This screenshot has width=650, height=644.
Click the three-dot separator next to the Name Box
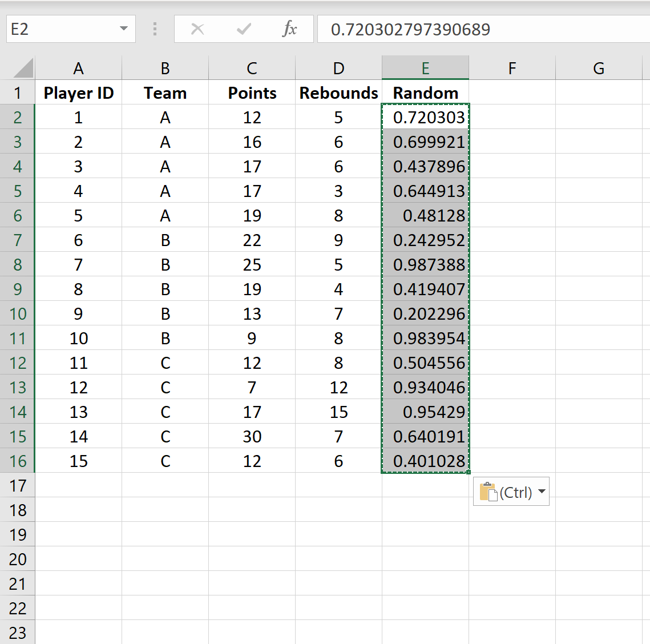tap(155, 29)
